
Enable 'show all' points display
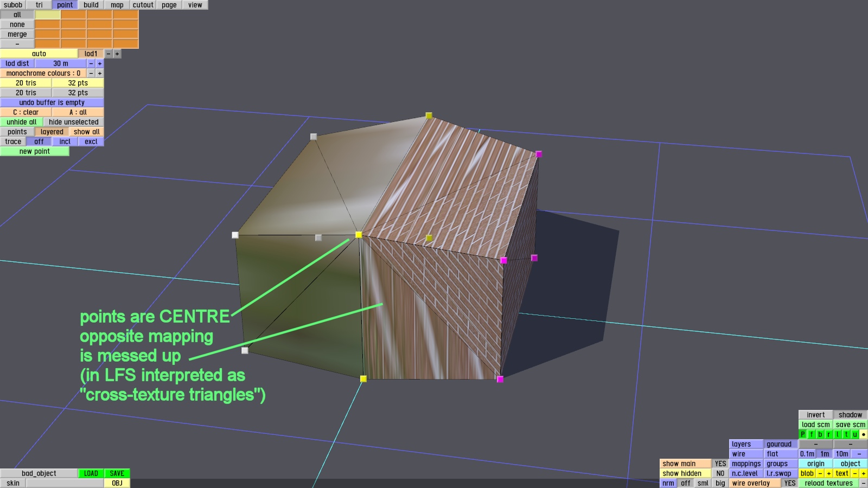point(87,132)
